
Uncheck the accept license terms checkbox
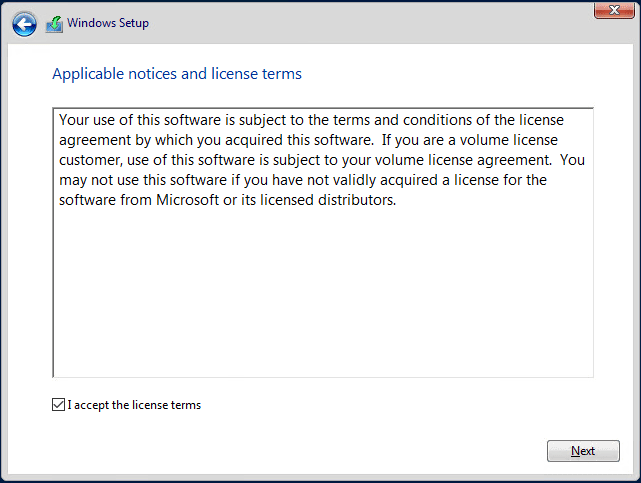pyautogui.click(x=59, y=405)
